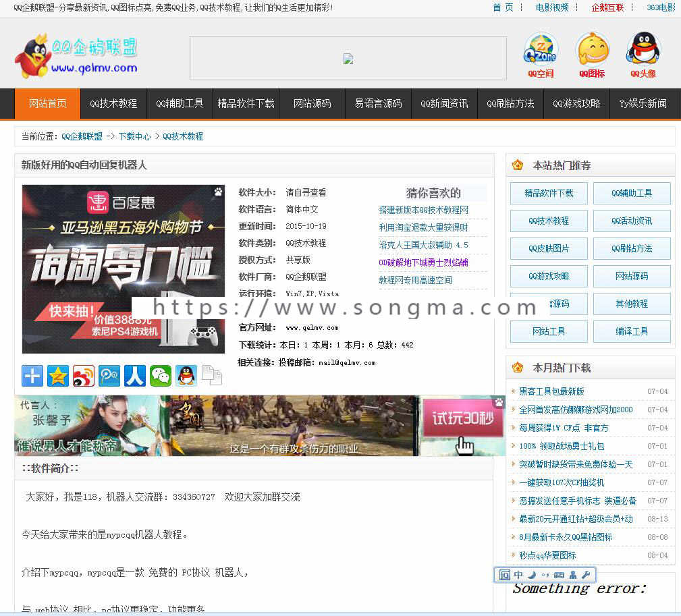Image resolution: width=681 pixels, height=616 pixels.
Task: Click QQ皮肤图片 sidebar button
Action: tap(549, 248)
